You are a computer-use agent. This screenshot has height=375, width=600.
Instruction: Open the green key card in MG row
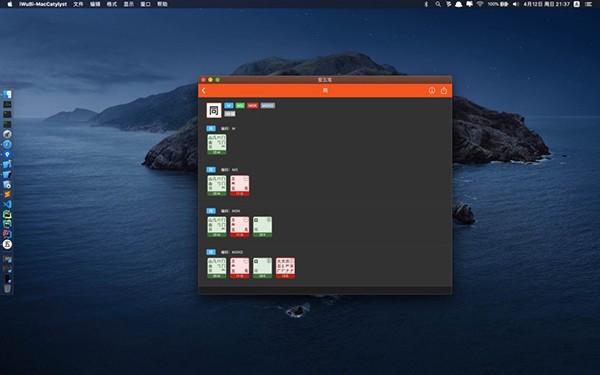[217, 186]
